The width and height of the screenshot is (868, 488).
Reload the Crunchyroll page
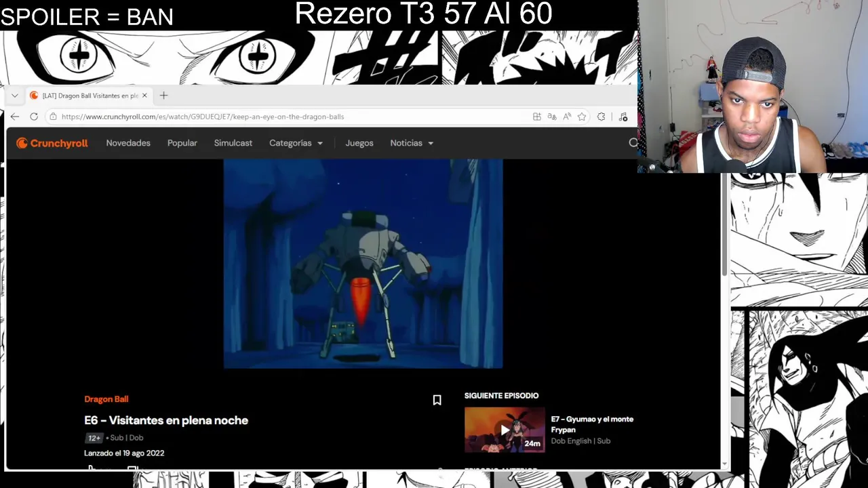coord(34,117)
